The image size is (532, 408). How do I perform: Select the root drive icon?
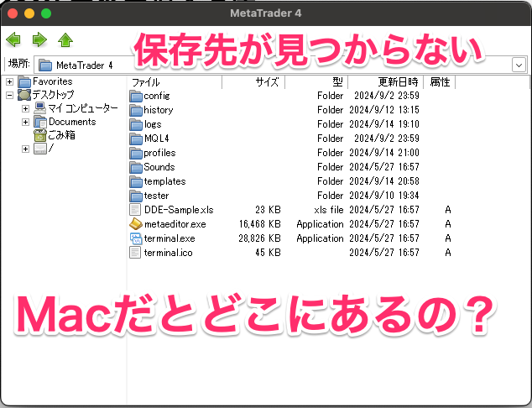point(40,149)
